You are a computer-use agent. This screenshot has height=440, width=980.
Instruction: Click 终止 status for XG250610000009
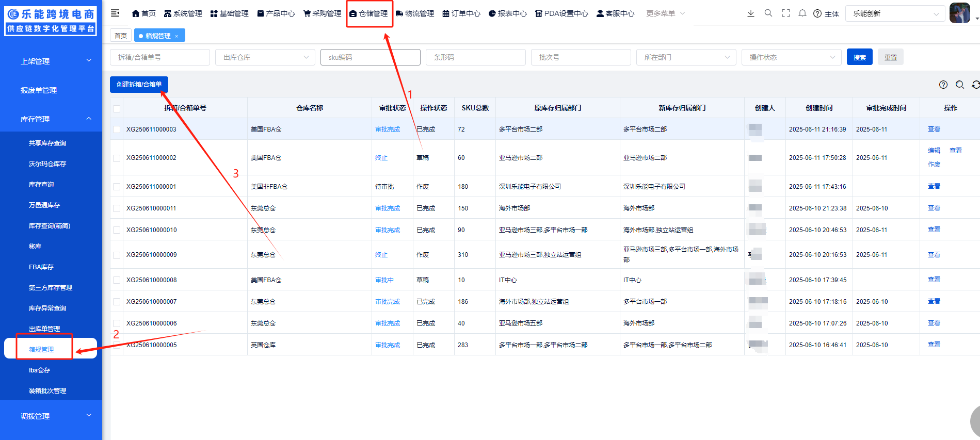[x=381, y=255]
